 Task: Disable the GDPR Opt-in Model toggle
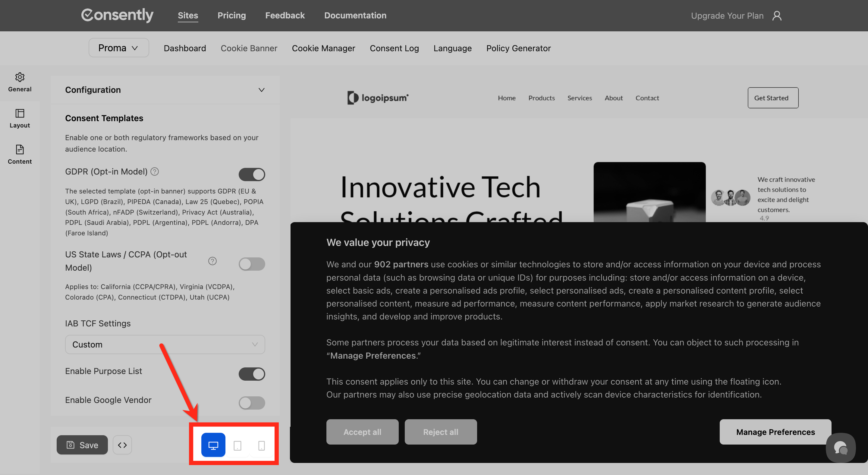click(252, 174)
